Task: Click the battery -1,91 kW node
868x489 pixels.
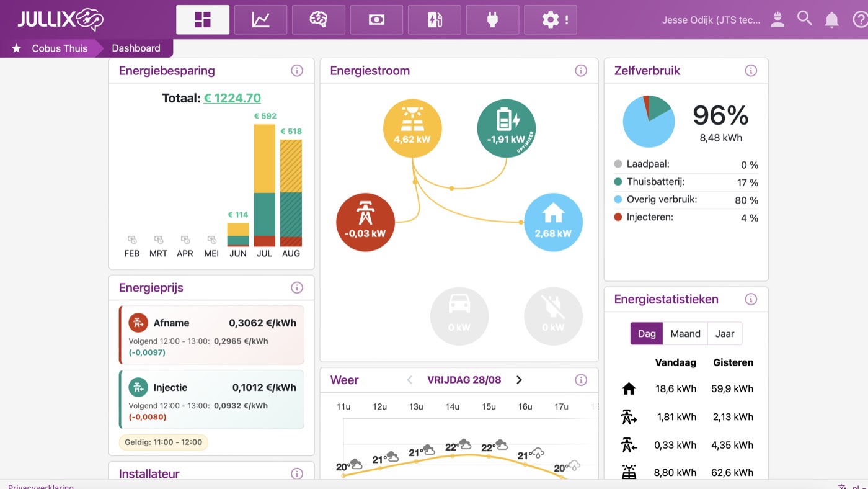Action: [507, 128]
